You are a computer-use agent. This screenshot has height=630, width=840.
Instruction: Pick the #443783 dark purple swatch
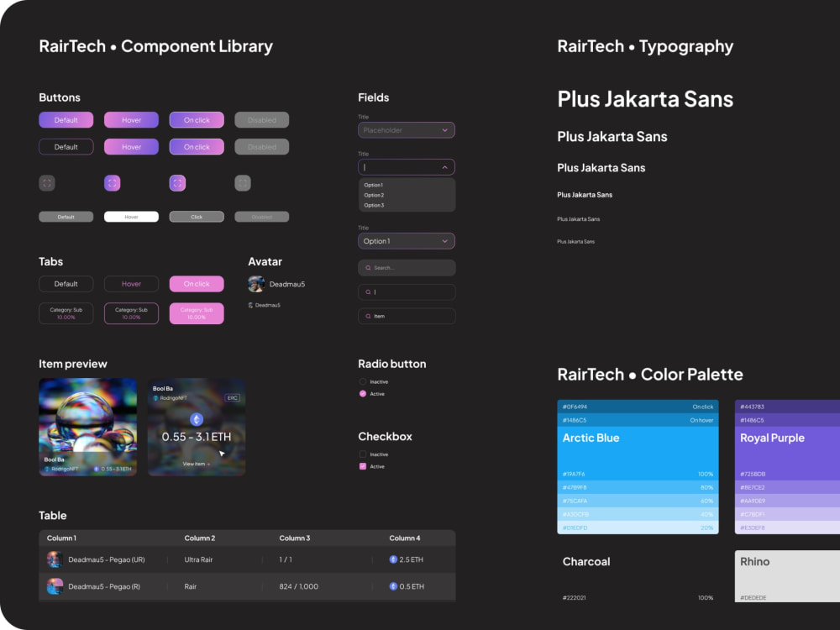tap(788, 407)
